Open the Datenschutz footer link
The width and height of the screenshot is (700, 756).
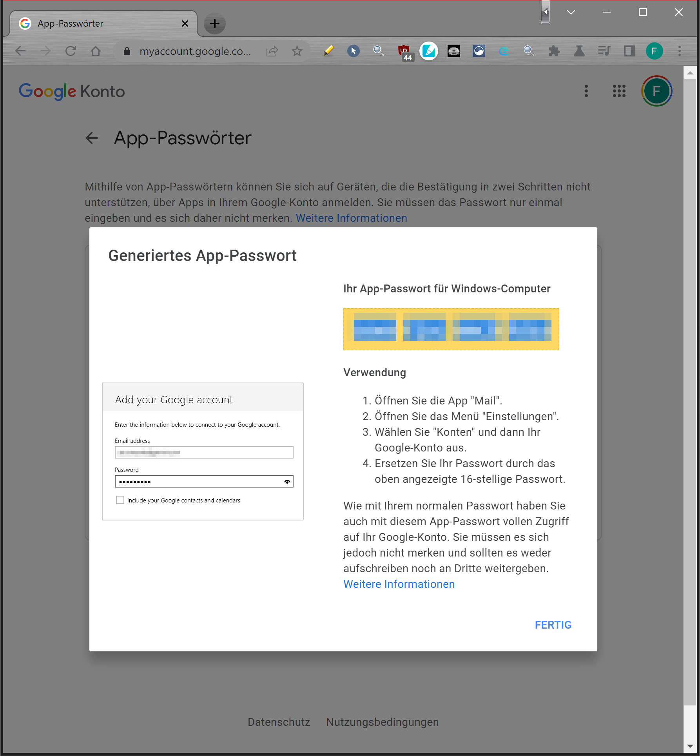pos(279,722)
